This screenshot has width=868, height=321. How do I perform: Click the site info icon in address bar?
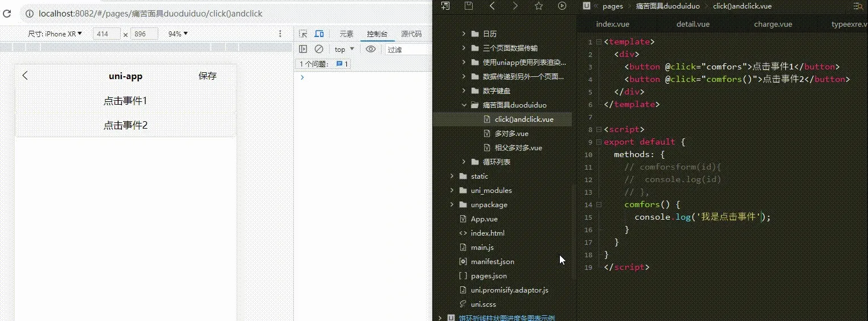click(x=28, y=13)
